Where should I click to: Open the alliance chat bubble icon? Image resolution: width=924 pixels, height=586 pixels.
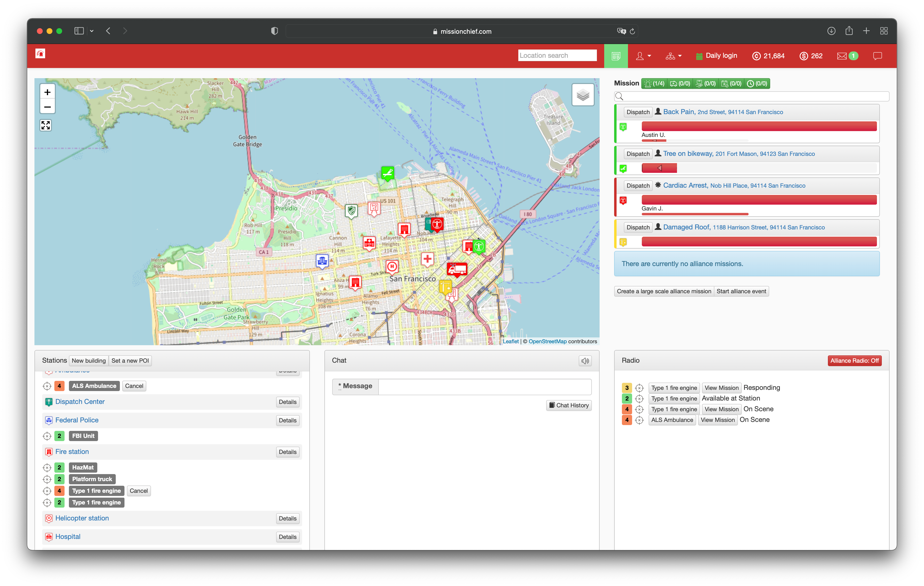[877, 56]
